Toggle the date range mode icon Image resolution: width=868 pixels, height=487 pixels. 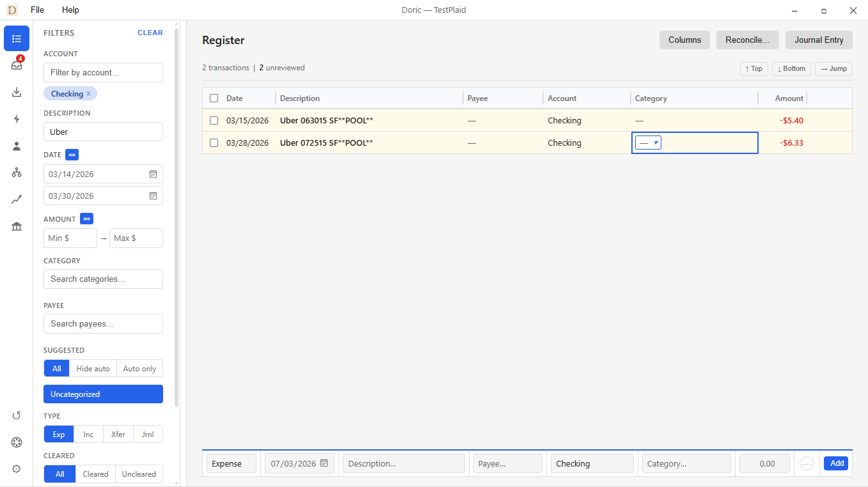click(72, 155)
